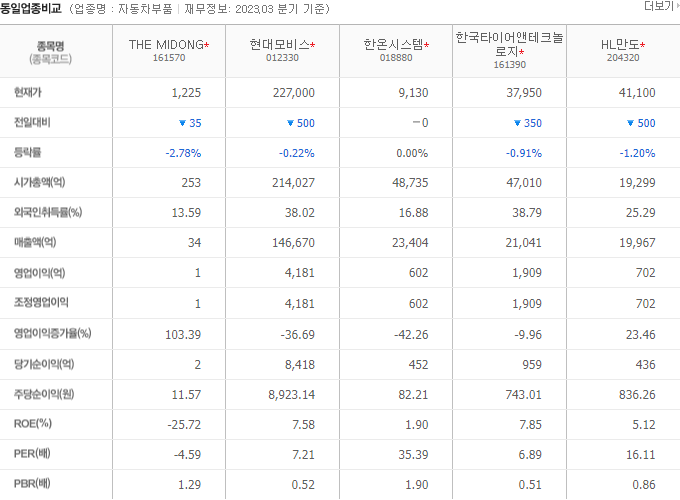This screenshot has height=500, width=680.
Task: Open THE MIDONG stock column header
Action: [x=167, y=45]
